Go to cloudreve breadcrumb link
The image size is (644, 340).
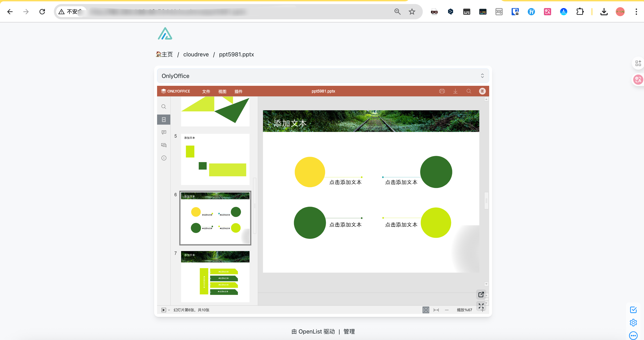click(x=196, y=54)
